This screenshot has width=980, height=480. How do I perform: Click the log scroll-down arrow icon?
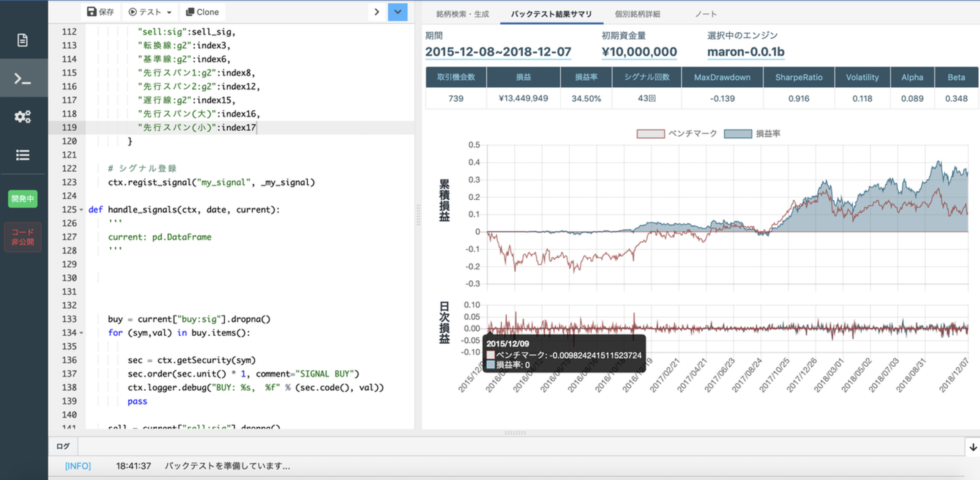coord(972,447)
